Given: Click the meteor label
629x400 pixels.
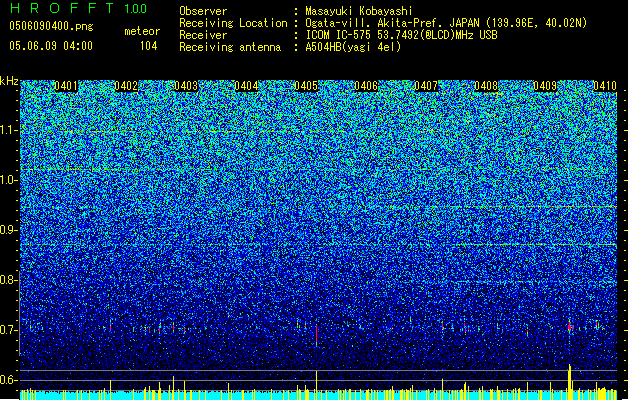Looking at the screenshot, I should point(142,31).
